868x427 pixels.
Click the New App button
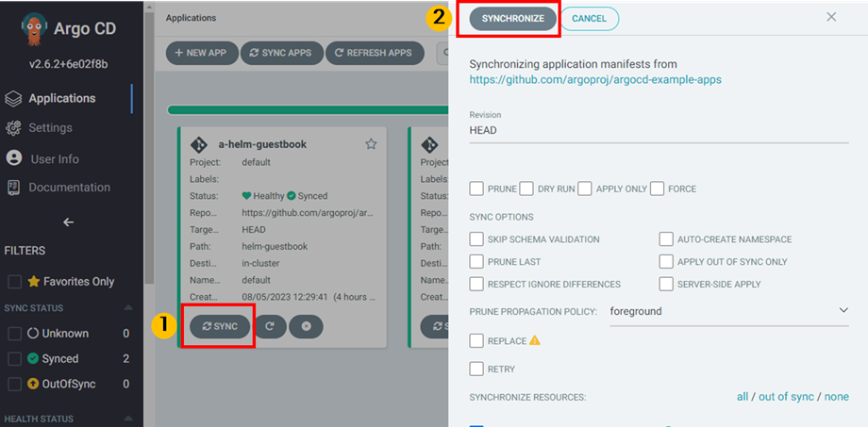tap(202, 53)
